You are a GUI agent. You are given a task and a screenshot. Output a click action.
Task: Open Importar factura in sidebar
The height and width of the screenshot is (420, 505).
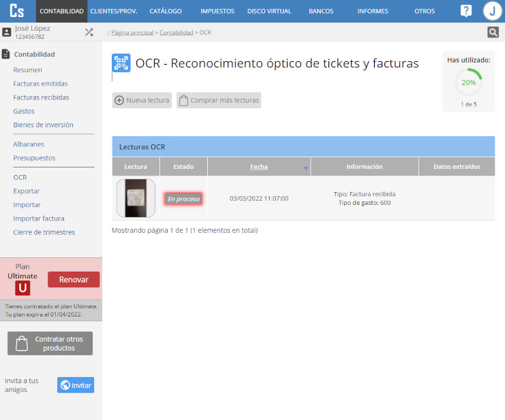[x=39, y=219]
